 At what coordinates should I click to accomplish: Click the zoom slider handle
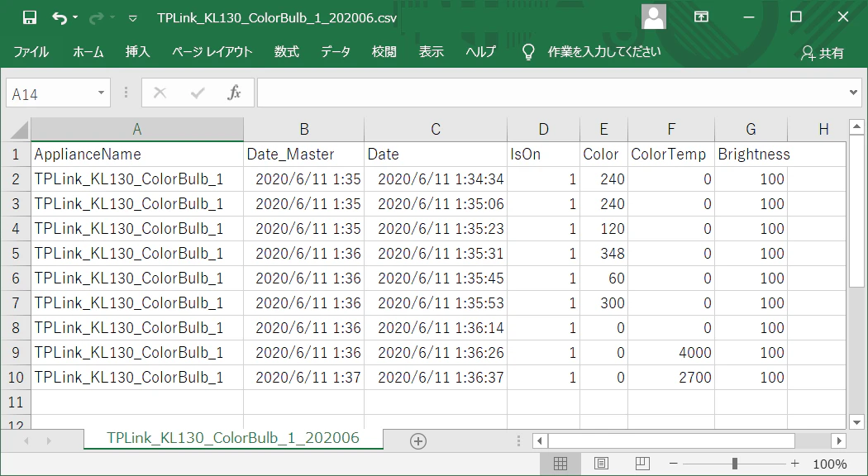coord(735,464)
